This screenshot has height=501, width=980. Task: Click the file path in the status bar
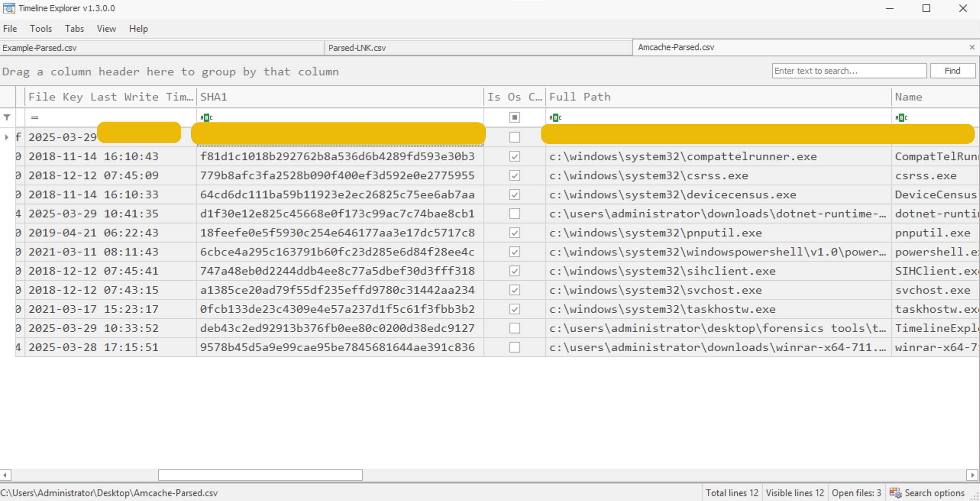(109, 493)
